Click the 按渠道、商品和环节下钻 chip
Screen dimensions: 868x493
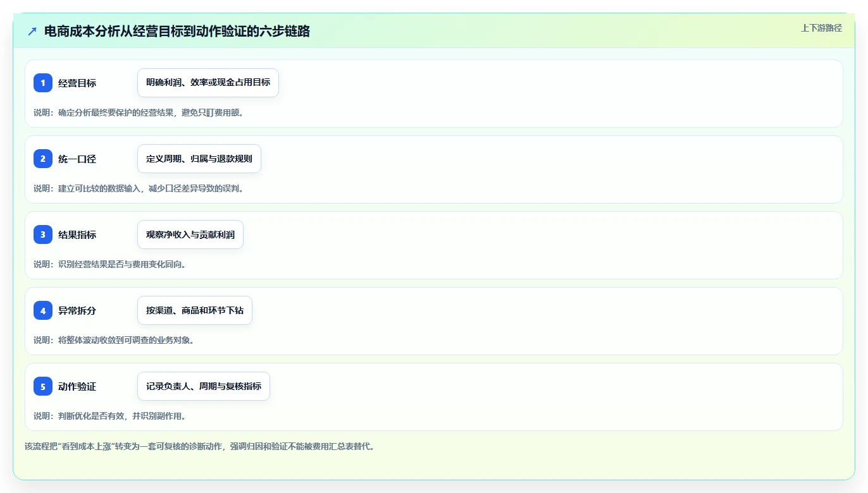click(195, 310)
